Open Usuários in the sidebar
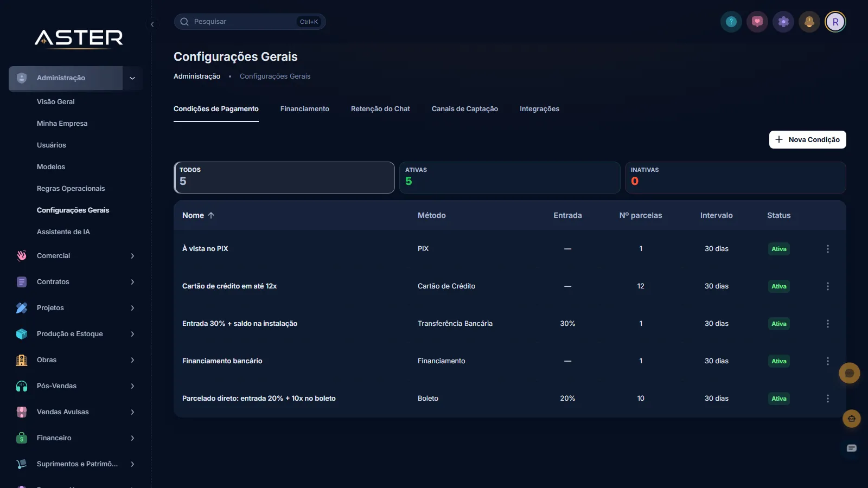This screenshot has height=488, width=868. coord(52,145)
